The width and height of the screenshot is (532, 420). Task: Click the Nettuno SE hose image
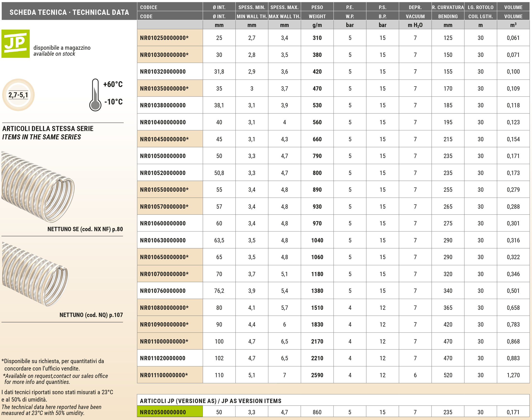tap(38, 187)
